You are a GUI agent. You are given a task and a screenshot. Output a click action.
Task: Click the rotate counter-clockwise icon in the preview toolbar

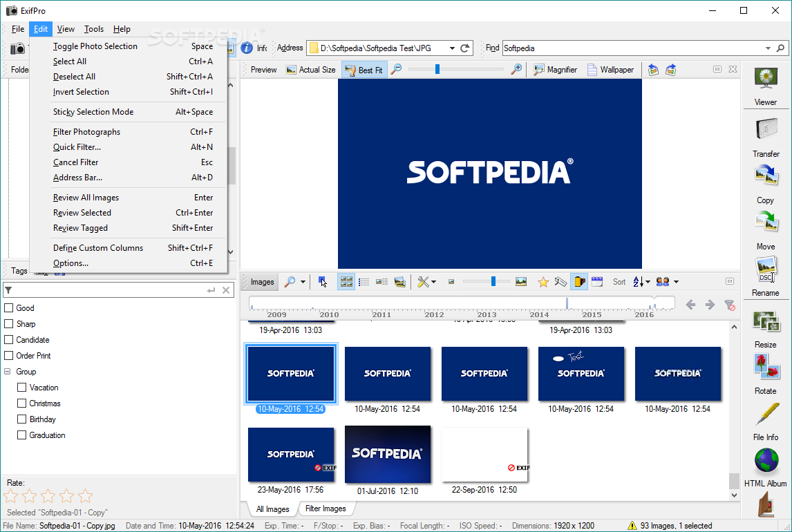pyautogui.click(x=653, y=70)
